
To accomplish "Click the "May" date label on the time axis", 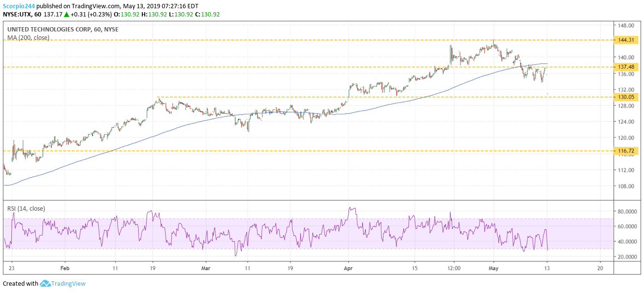I will pyautogui.click(x=493, y=268).
